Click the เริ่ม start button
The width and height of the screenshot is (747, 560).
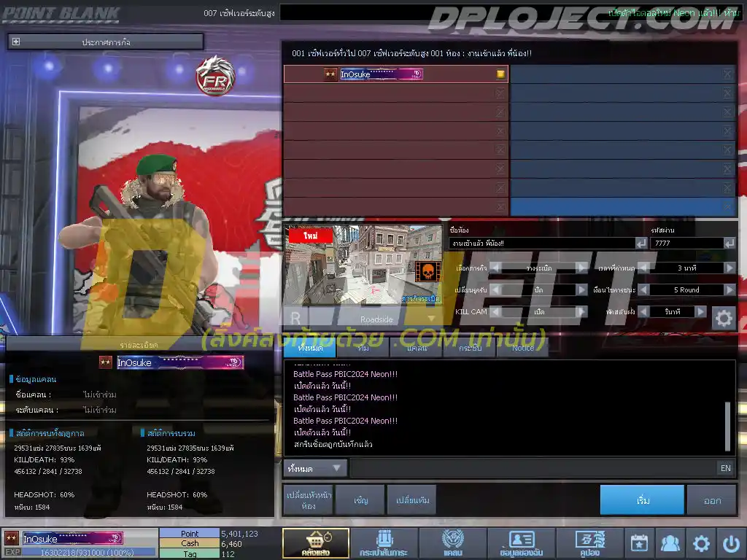(642, 500)
